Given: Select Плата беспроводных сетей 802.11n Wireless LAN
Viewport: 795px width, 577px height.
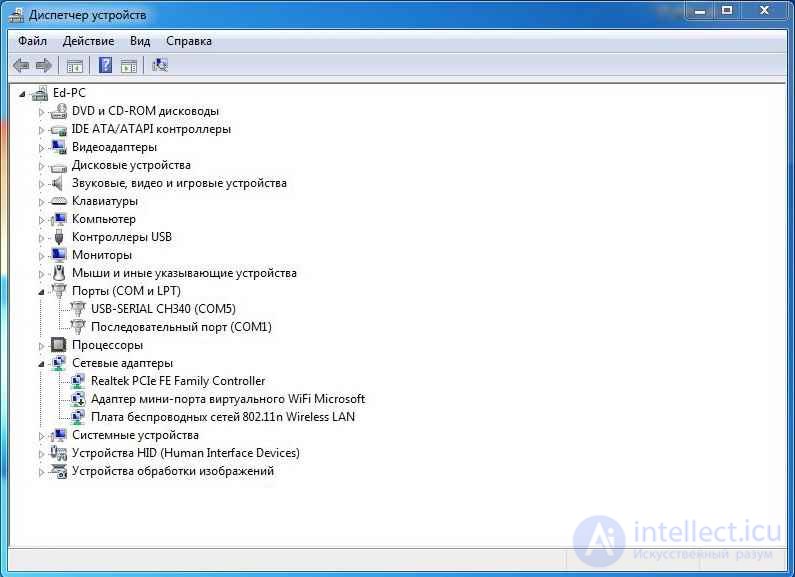Looking at the screenshot, I should click(223, 417).
